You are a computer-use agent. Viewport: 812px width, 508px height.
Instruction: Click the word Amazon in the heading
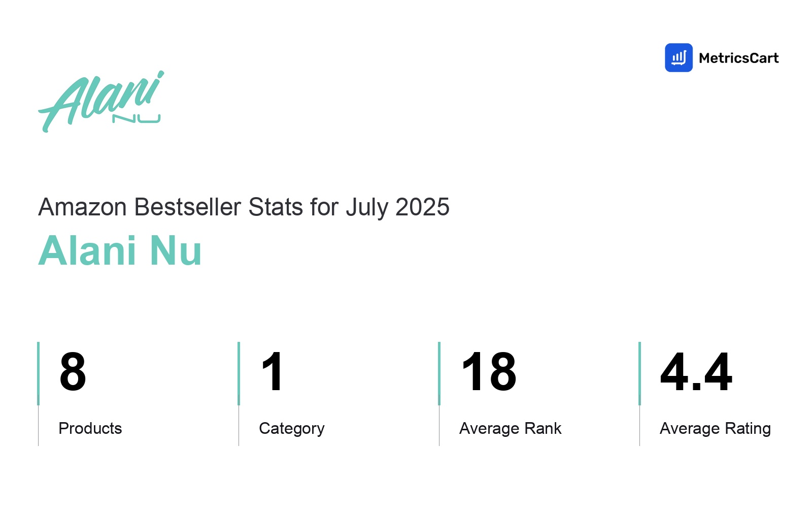[x=83, y=207]
